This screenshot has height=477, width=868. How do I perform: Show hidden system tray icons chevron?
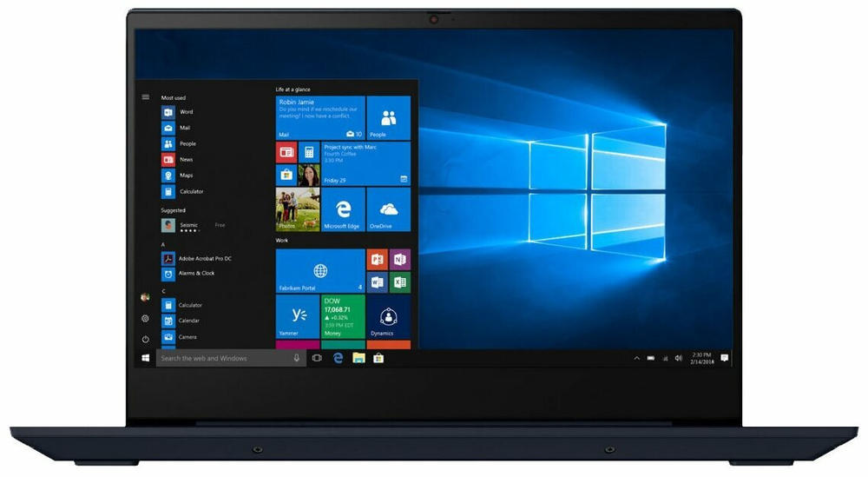pos(636,359)
